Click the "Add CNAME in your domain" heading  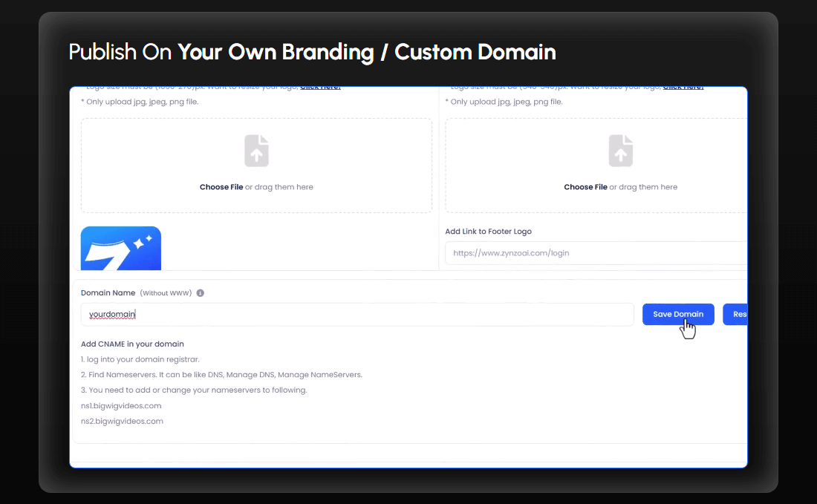tap(132, 344)
